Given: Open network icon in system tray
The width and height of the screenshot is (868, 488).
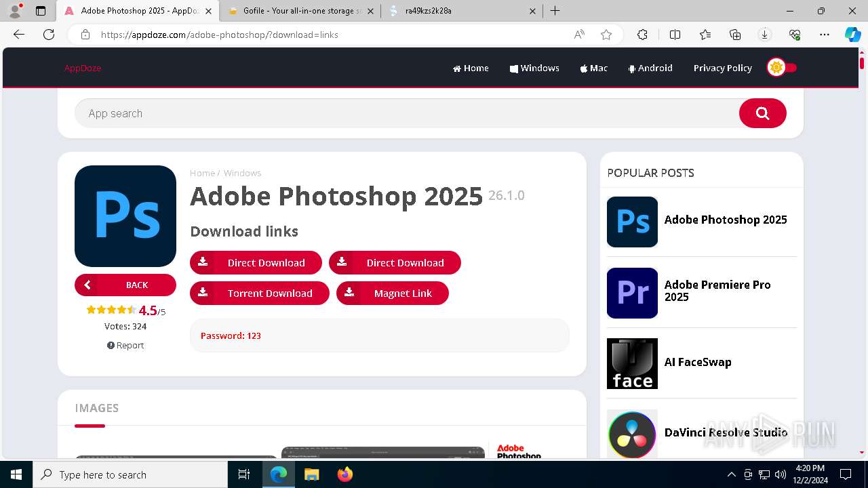Looking at the screenshot, I should (x=764, y=474).
